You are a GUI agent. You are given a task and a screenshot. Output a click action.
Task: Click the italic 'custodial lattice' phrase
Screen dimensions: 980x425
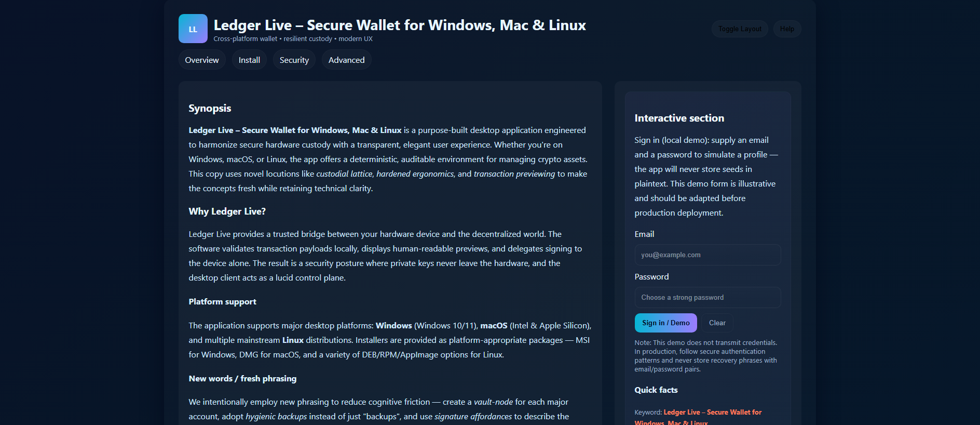(344, 174)
